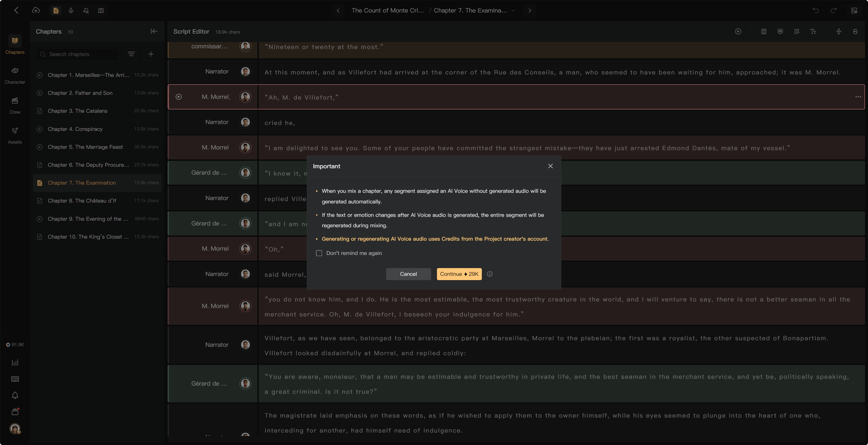
Task: Select the script document mode icon
Action: point(56,10)
